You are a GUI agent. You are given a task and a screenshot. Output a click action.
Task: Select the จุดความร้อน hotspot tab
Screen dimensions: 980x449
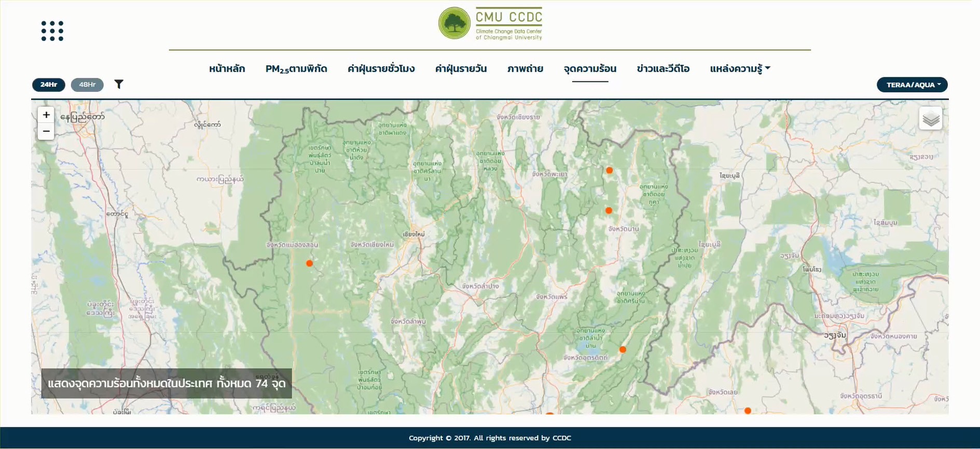[x=590, y=68]
